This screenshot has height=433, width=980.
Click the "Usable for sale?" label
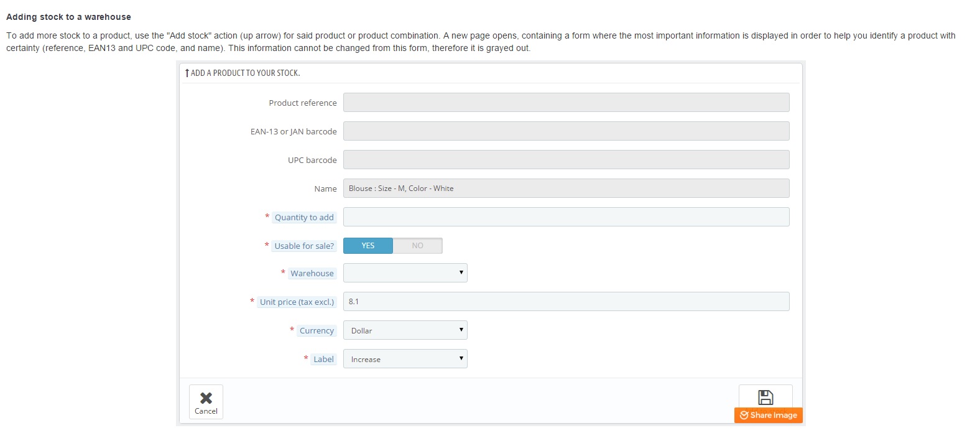(304, 246)
